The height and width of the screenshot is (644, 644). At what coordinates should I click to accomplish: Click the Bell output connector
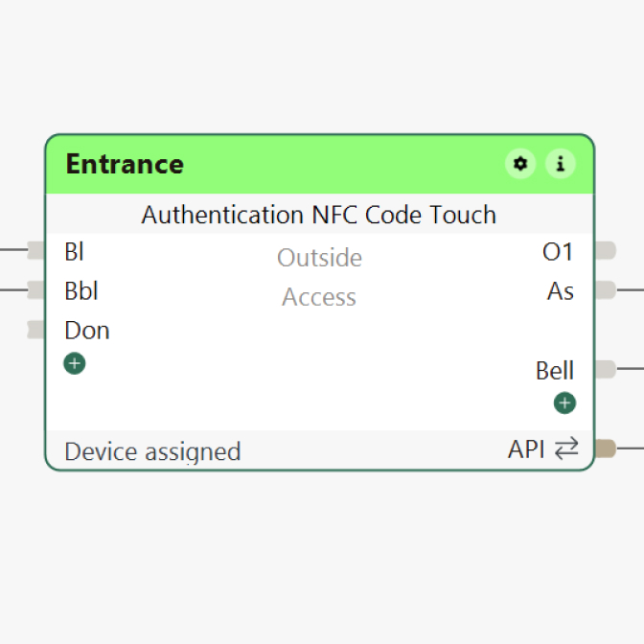pos(605,369)
